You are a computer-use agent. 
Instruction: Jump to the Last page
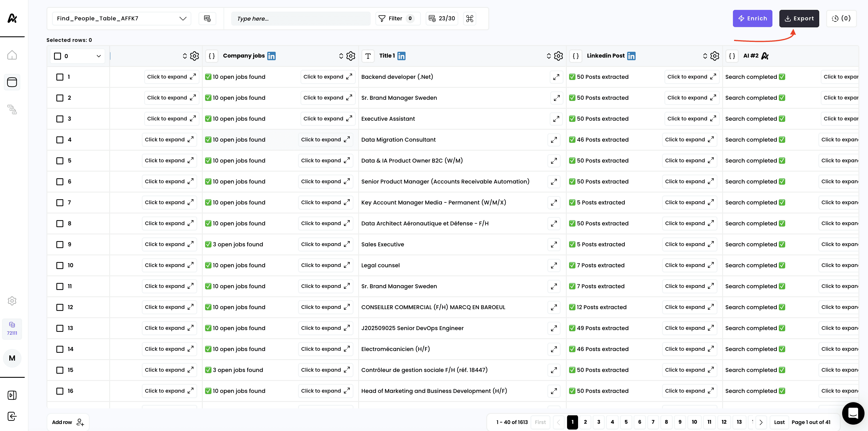(x=779, y=422)
